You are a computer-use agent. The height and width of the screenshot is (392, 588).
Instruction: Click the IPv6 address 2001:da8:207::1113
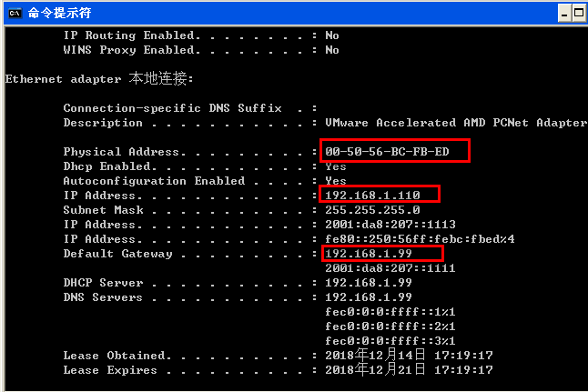[x=390, y=225]
